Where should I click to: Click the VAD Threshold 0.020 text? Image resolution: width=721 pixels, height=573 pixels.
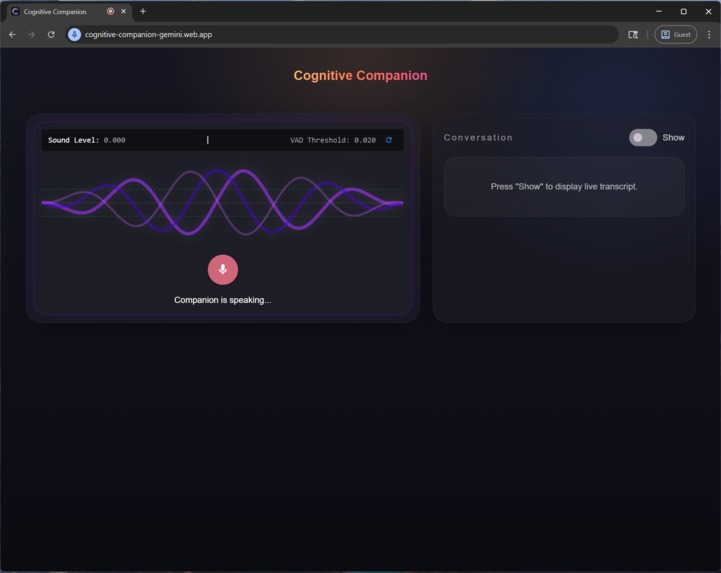332,140
